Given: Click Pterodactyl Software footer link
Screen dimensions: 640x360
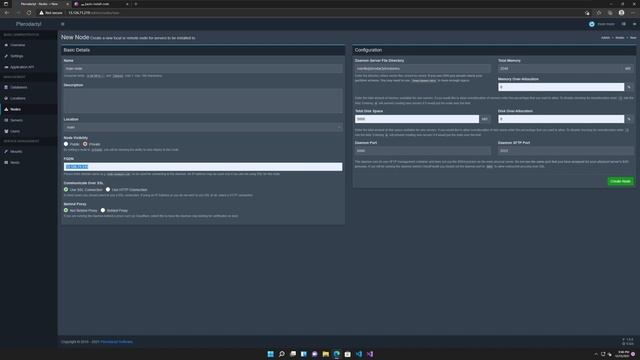Looking at the screenshot, I should [117, 342].
